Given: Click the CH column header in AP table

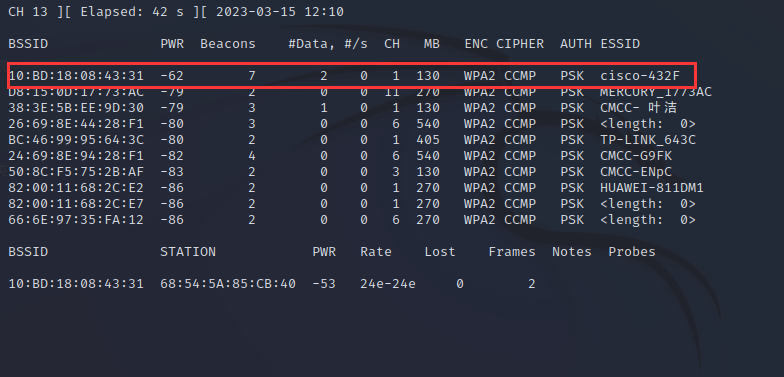Looking at the screenshot, I should point(392,44).
